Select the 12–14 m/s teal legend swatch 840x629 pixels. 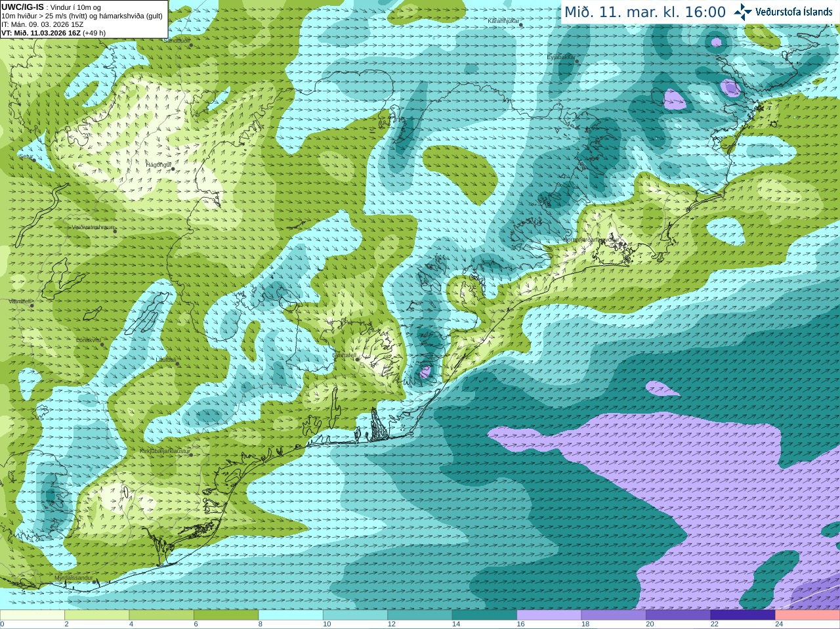click(420, 615)
